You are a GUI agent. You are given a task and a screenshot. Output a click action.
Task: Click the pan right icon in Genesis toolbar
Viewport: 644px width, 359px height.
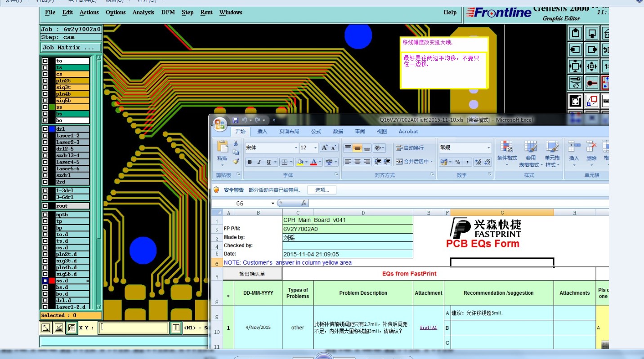point(592,49)
